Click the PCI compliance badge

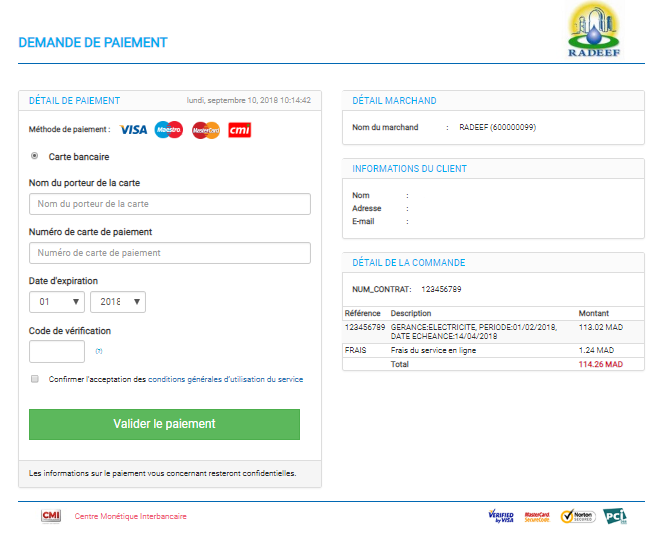(615, 516)
